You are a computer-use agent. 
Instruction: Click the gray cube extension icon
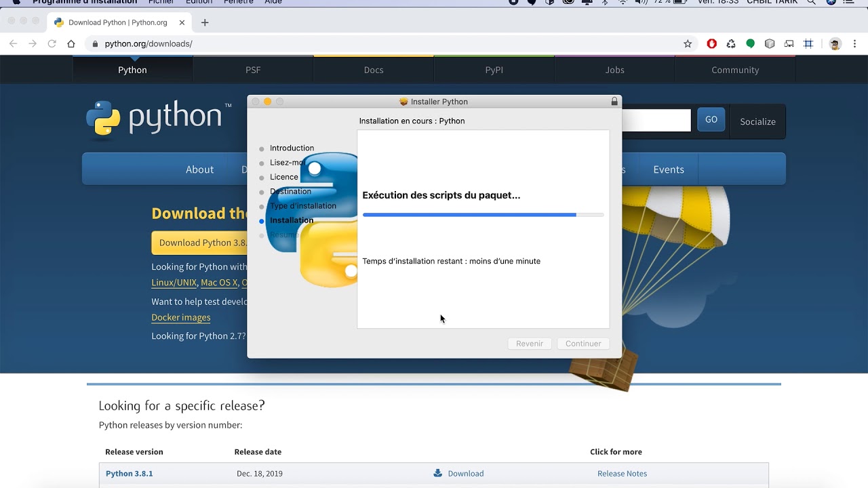click(770, 43)
